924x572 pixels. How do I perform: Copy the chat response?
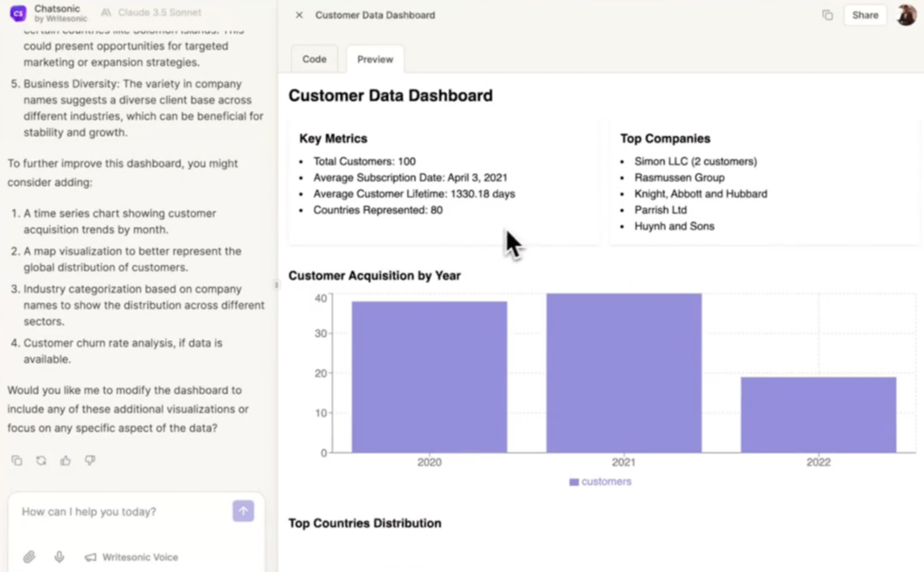(x=17, y=460)
